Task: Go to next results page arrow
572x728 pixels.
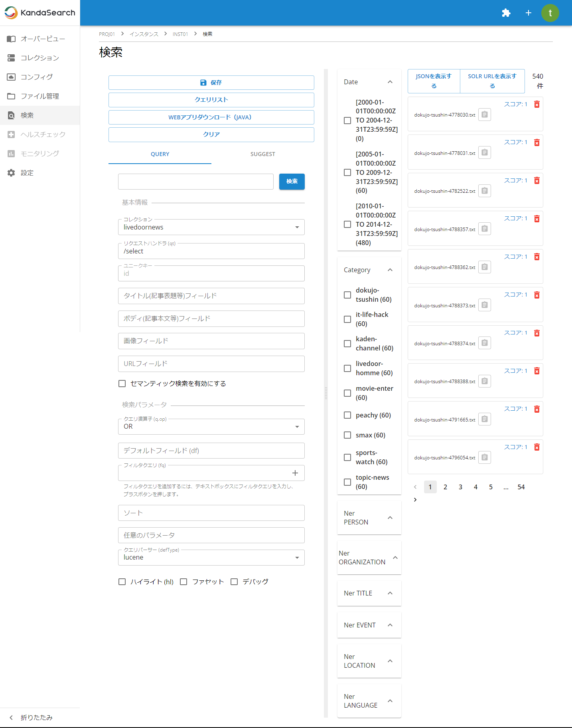Action: pyautogui.click(x=415, y=500)
